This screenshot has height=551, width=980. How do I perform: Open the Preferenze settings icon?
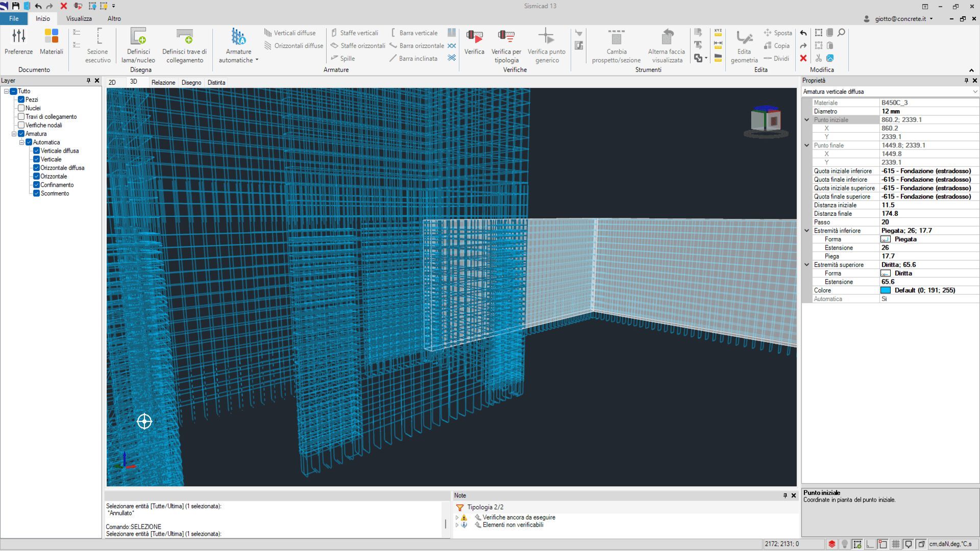click(19, 36)
